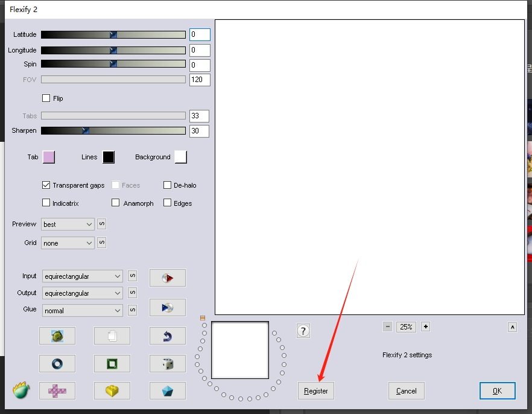Open the Glue mode dropdown
Image resolution: width=532 pixels, height=414 pixels.
[83, 310]
